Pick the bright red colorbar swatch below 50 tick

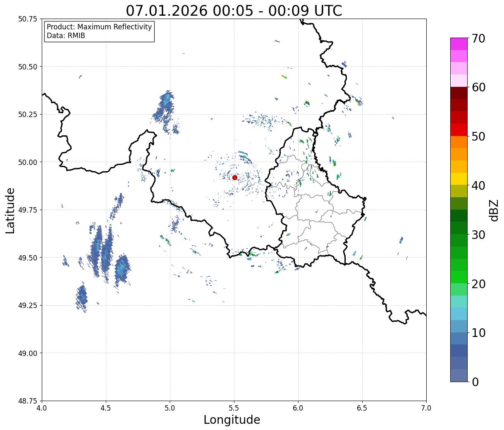459,130
